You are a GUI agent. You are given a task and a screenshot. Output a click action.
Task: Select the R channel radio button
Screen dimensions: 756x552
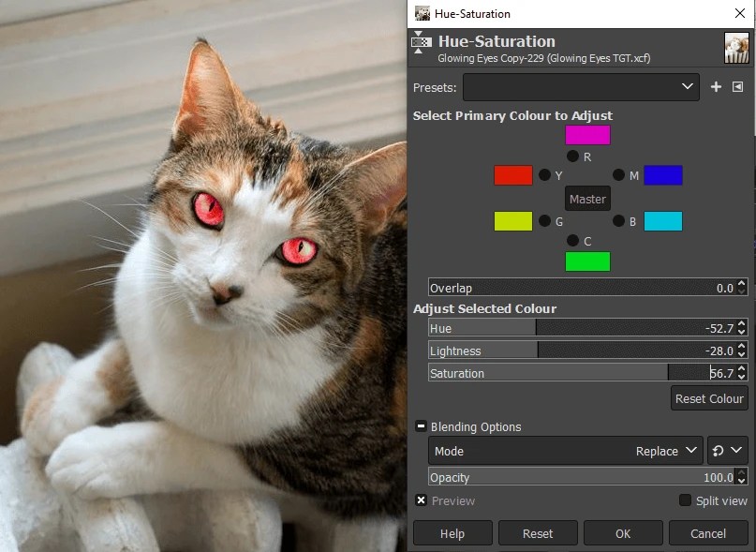click(571, 157)
